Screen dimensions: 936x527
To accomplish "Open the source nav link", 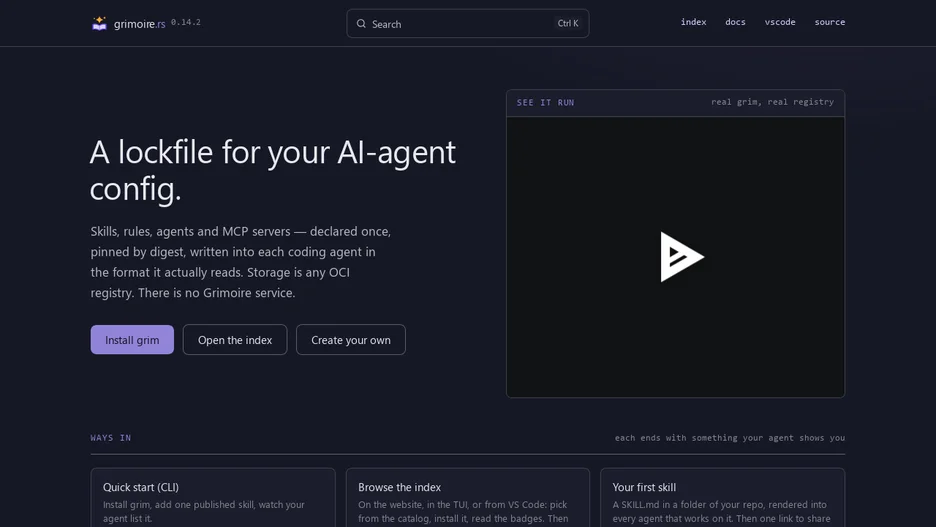I will click(830, 22).
